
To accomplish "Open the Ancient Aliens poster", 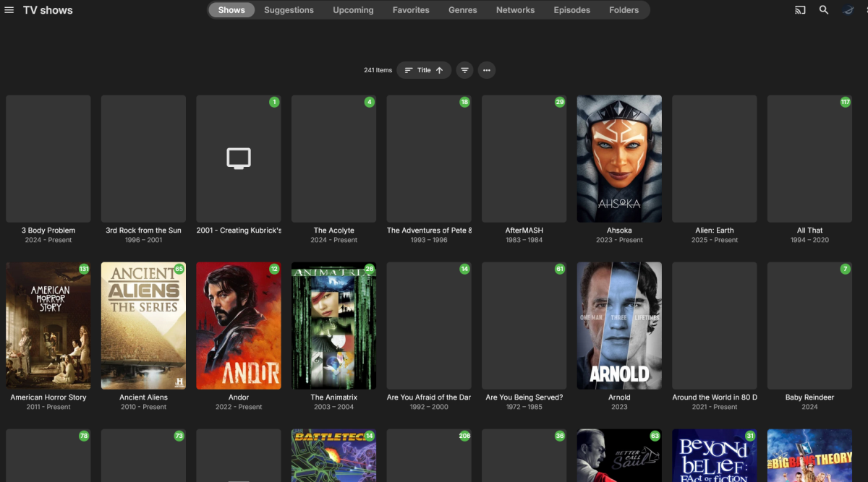I will 143,326.
